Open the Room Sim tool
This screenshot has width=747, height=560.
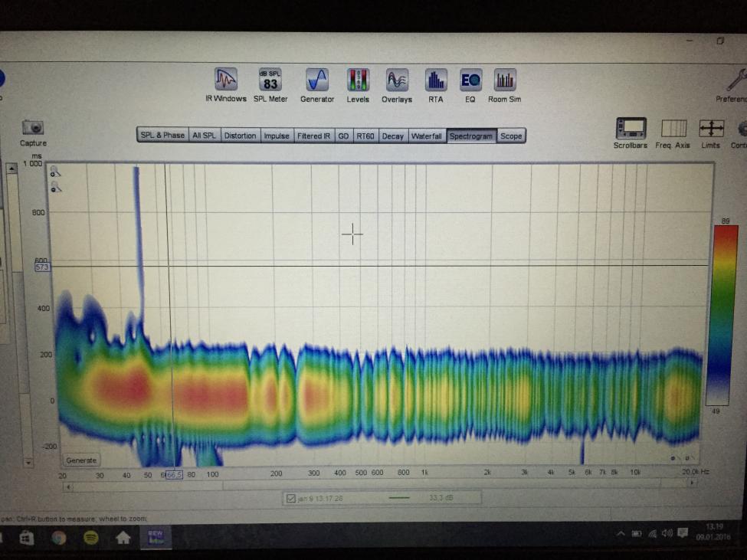coord(504,85)
